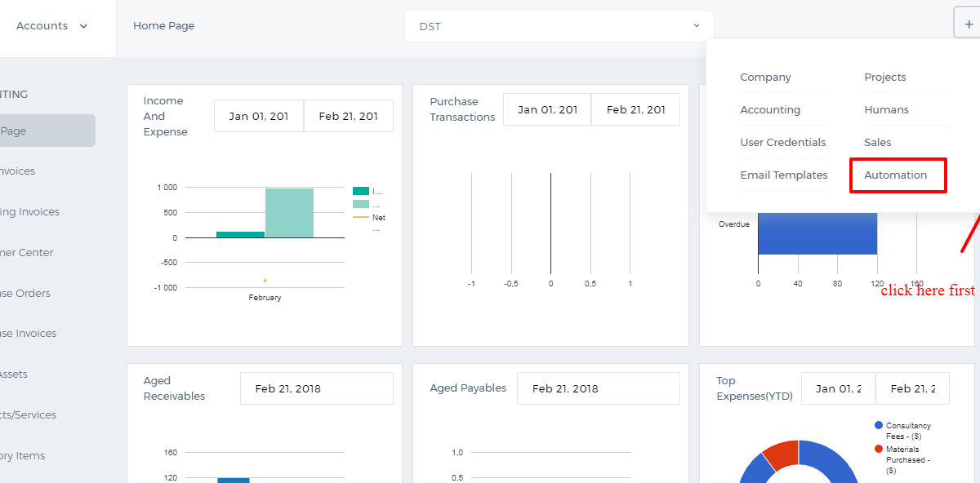
Task: Choose Automation in the dropdown menu
Action: [896, 175]
